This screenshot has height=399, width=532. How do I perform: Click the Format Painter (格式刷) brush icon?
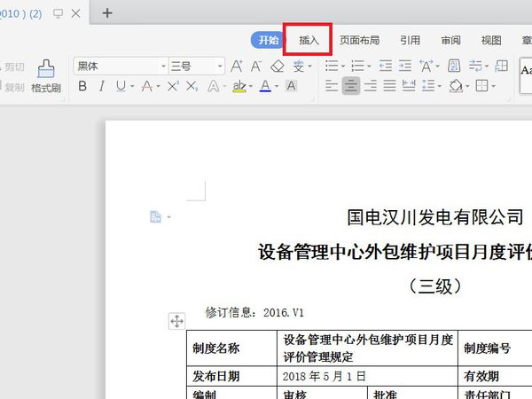(x=46, y=69)
